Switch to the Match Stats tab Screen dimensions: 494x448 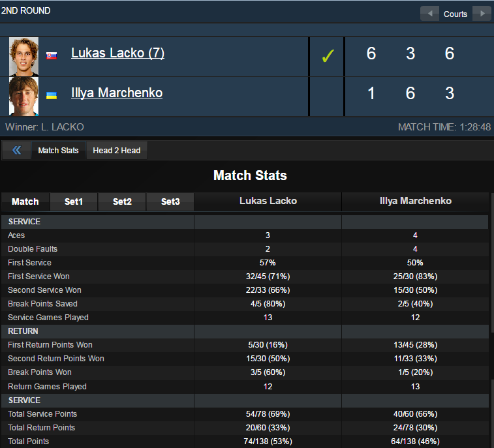coord(58,151)
